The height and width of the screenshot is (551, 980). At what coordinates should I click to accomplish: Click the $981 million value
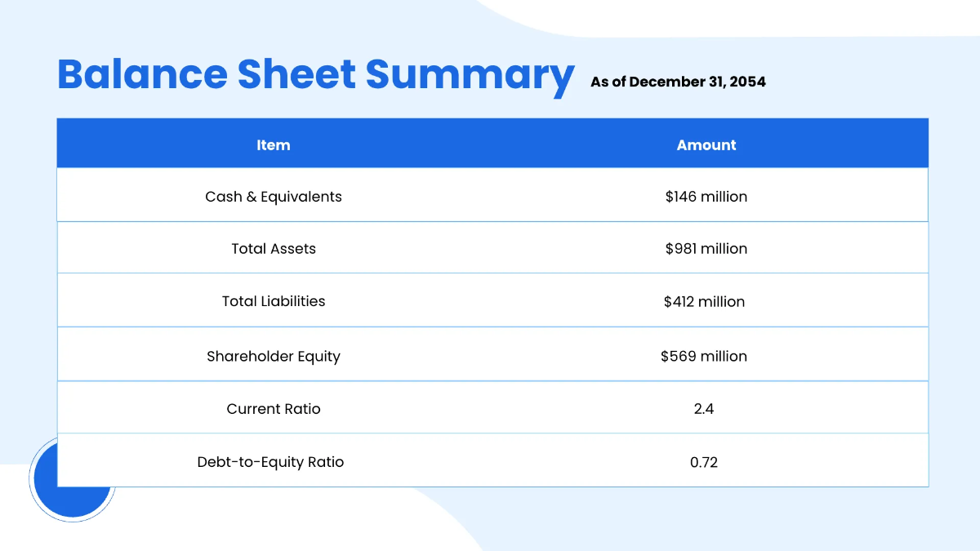click(706, 248)
